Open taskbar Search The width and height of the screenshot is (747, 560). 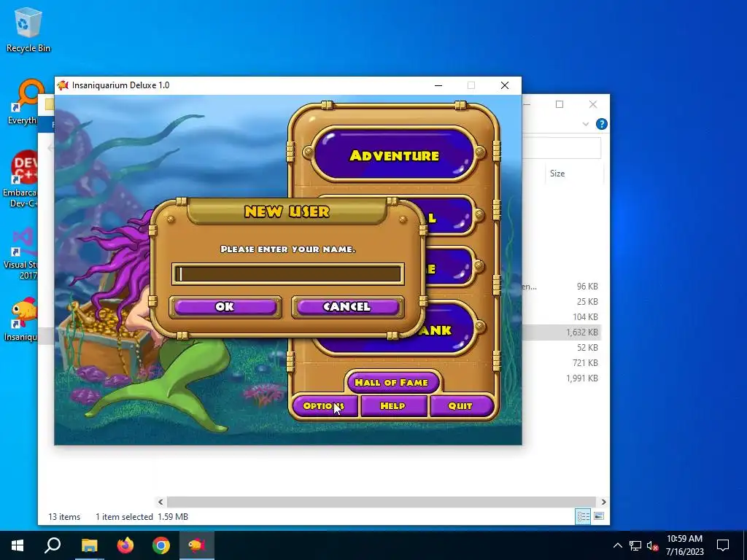pyautogui.click(x=53, y=545)
